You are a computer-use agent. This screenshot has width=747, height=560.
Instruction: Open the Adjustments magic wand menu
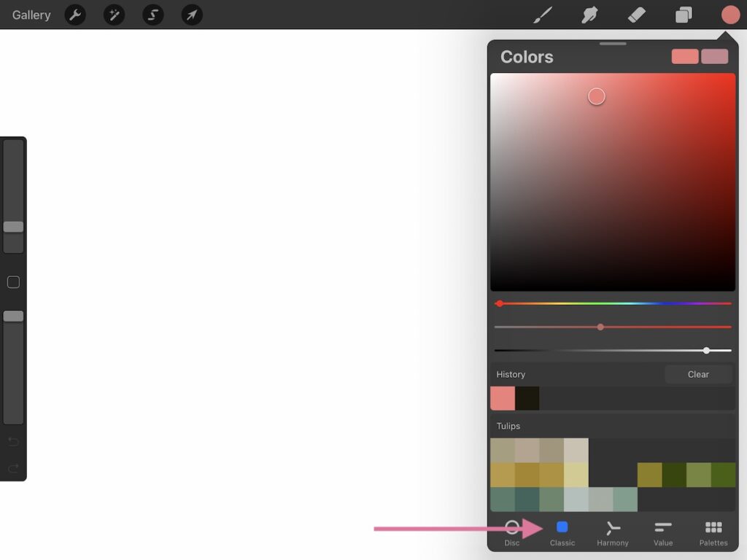coord(115,15)
